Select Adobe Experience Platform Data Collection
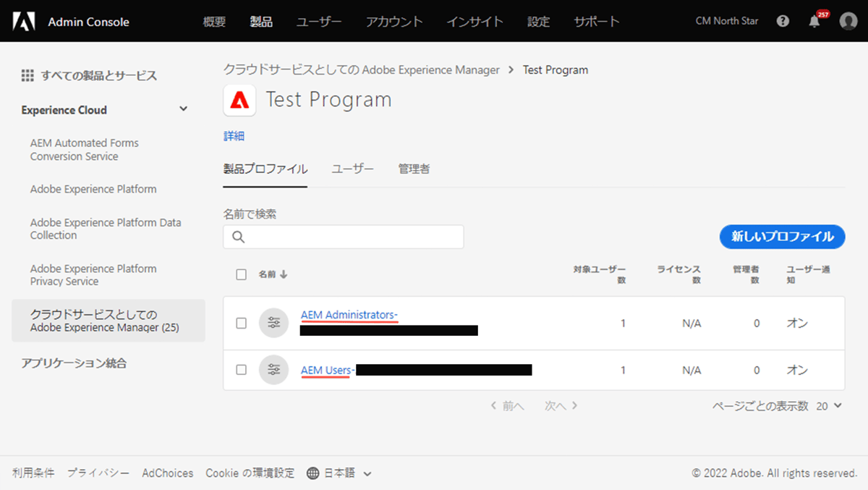Viewport: 868px width, 490px height. coord(106,229)
